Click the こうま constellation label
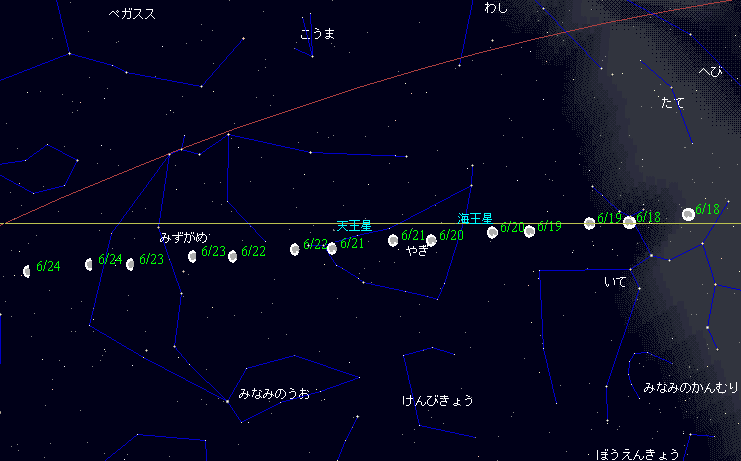 tap(318, 34)
